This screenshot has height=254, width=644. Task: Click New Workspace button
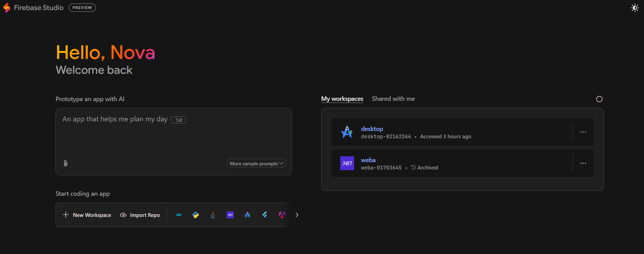click(87, 215)
